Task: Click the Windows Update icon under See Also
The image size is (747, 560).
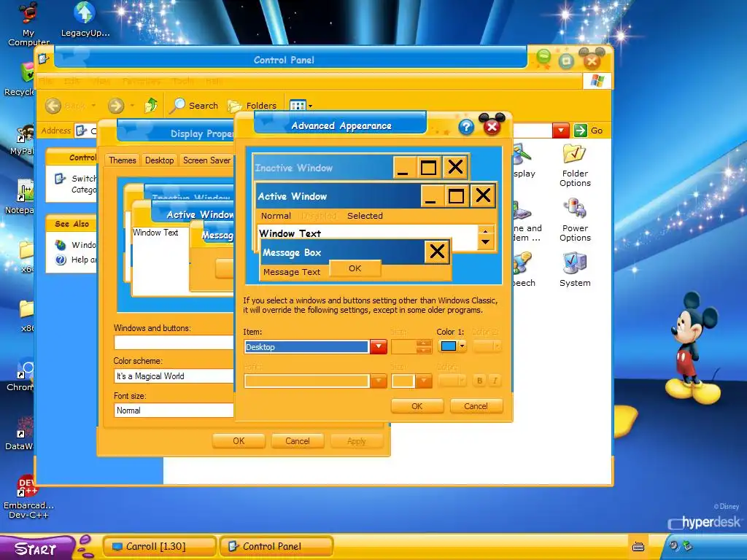Action: [61, 245]
